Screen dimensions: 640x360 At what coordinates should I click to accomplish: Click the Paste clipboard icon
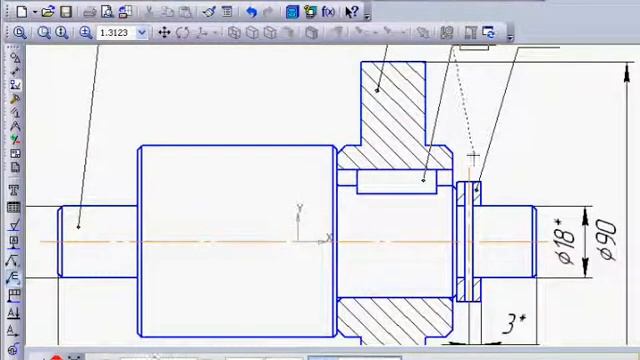click(x=185, y=12)
